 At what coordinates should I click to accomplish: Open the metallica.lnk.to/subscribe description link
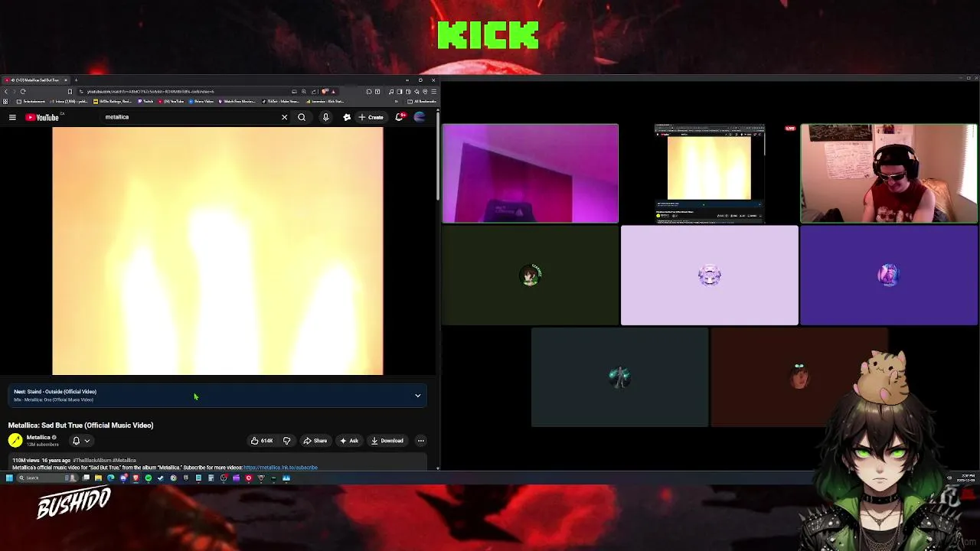280,467
